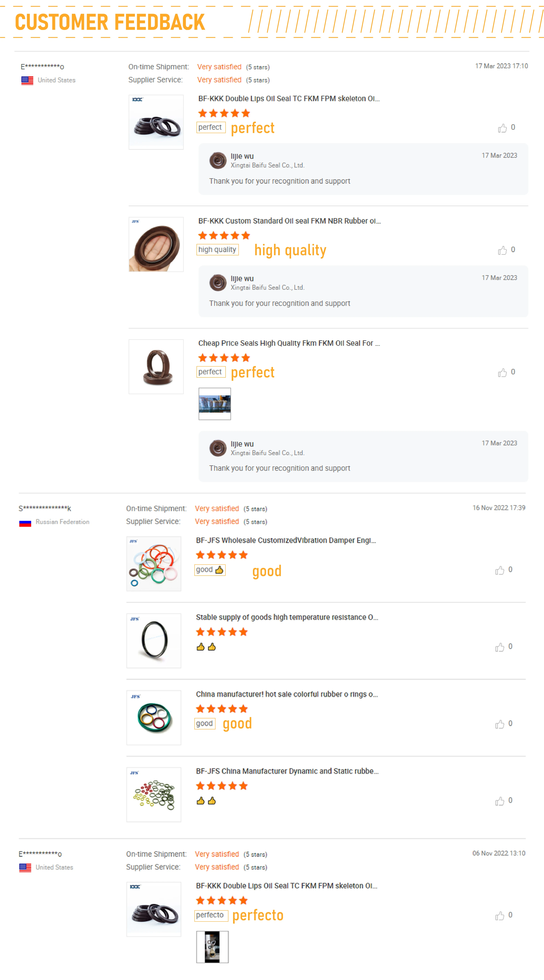Like the Stable supply O-ring review
The height and width of the screenshot is (980, 544).
point(499,647)
